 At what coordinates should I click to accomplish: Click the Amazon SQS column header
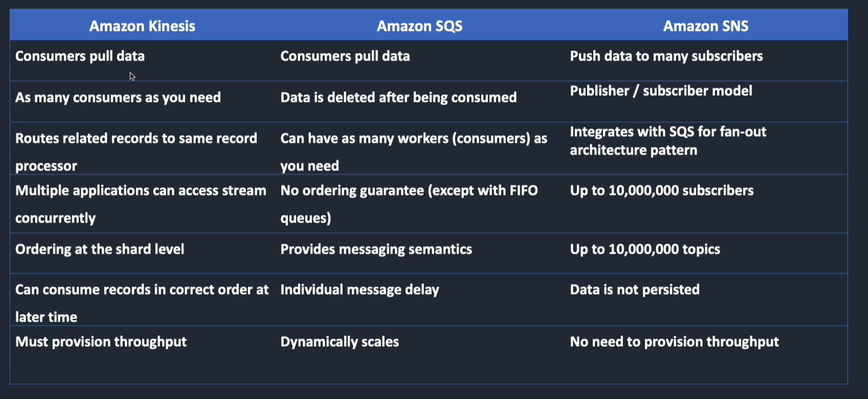pos(419,26)
